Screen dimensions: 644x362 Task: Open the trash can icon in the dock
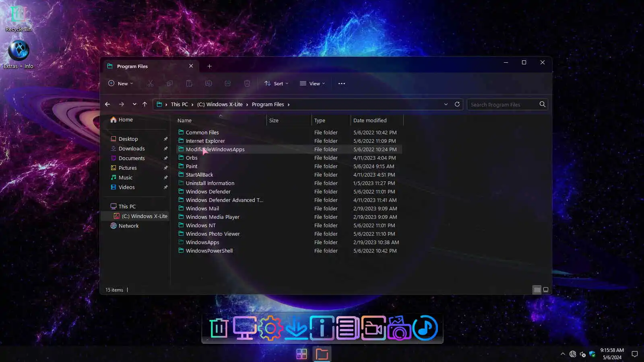click(219, 328)
